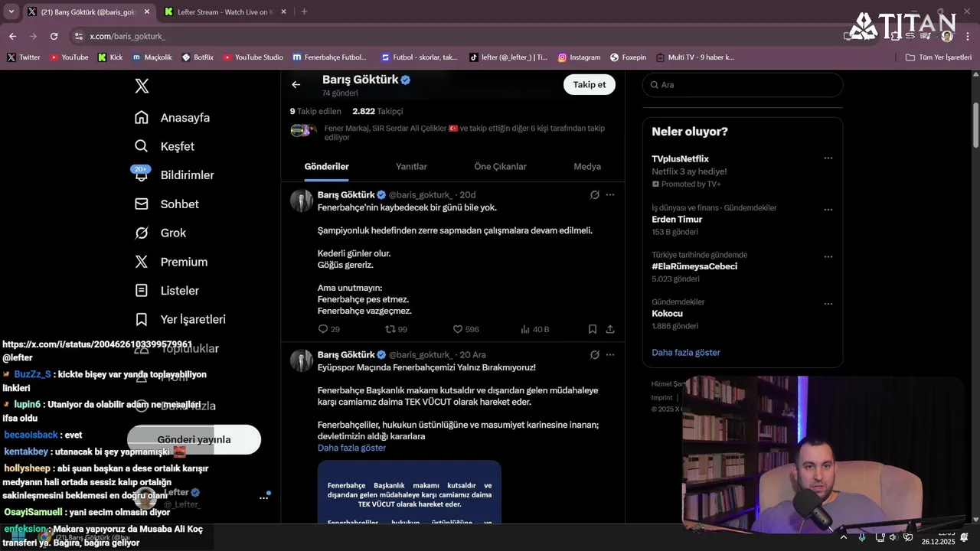Switch to Medya tab
Screen dimensions: 980x551
(587, 166)
